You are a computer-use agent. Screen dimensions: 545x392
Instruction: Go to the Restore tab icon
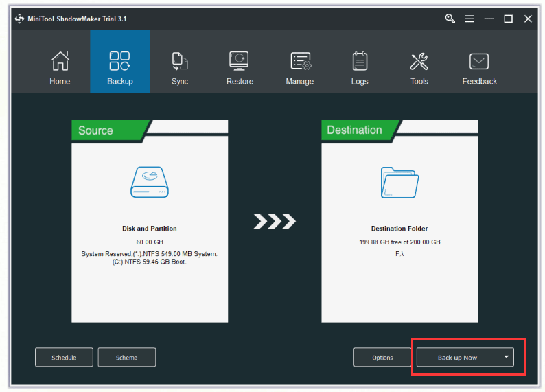pos(239,61)
